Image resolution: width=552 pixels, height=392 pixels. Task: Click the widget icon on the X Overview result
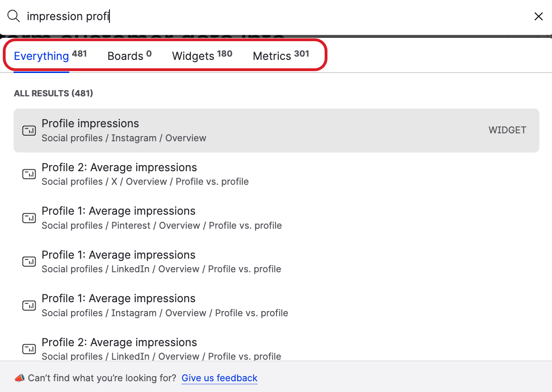pos(29,174)
